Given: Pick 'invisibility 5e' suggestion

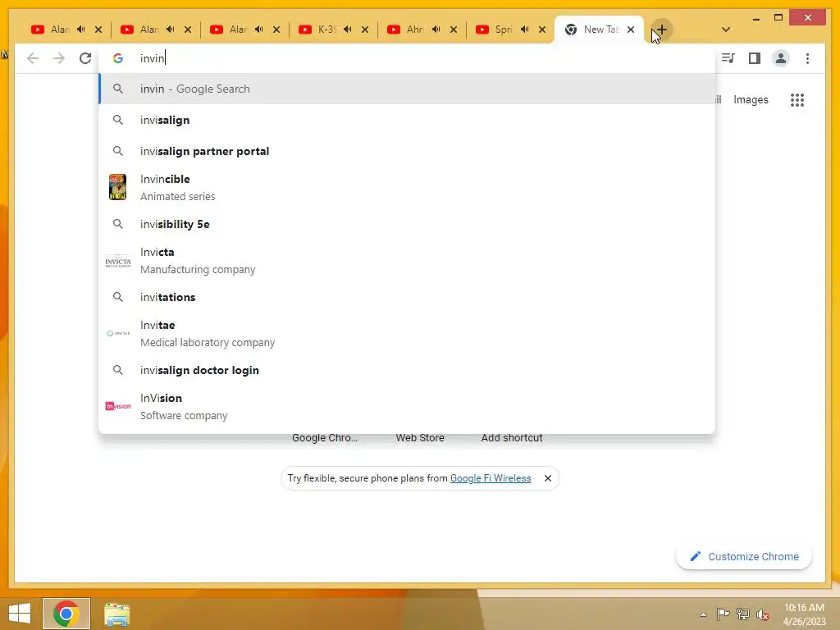Looking at the screenshot, I should click(x=407, y=224).
